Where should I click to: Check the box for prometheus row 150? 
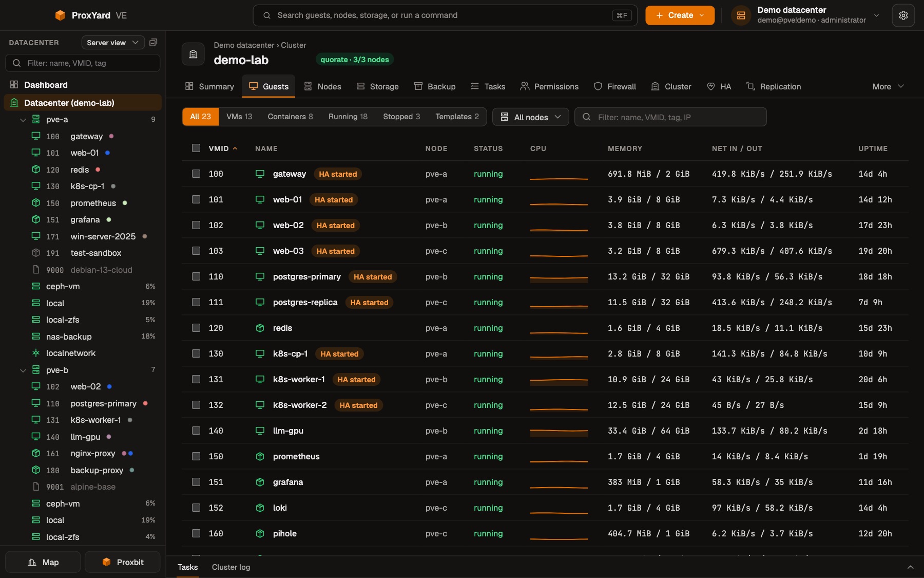coord(196,456)
